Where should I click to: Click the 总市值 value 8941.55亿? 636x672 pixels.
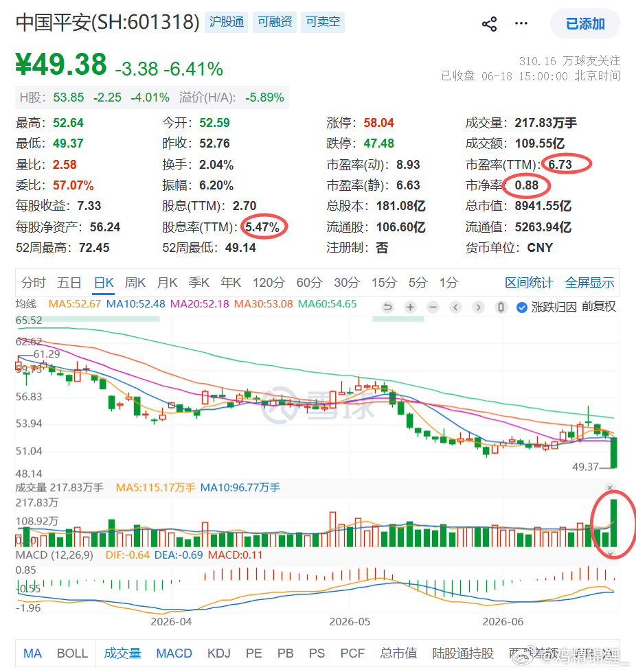pos(543,206)
